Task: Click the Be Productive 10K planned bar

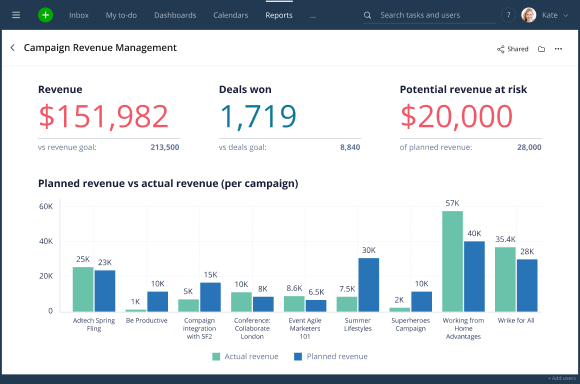Action: [x=158, y=302]
